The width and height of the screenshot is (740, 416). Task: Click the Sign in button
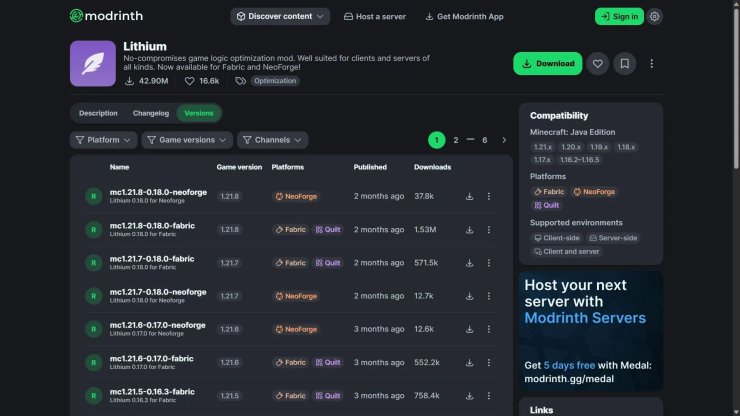pos(619,17)
